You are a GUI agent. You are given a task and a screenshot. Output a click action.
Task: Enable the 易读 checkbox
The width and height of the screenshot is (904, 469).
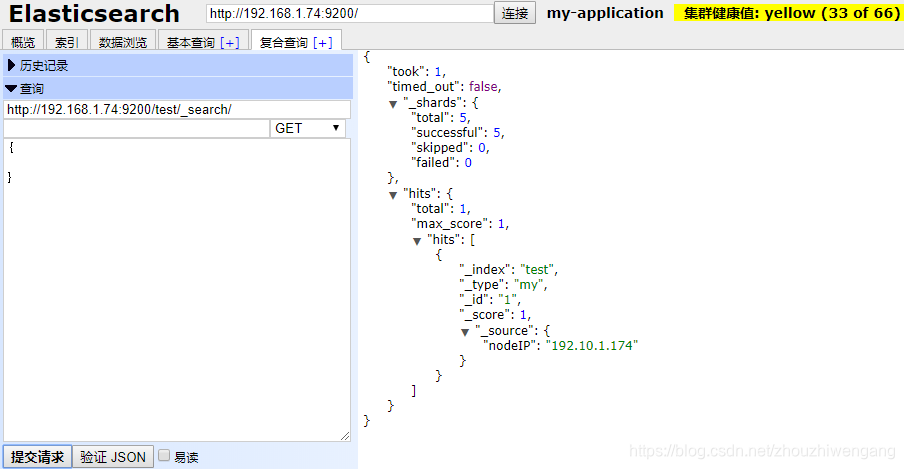[x=164, y=456]
